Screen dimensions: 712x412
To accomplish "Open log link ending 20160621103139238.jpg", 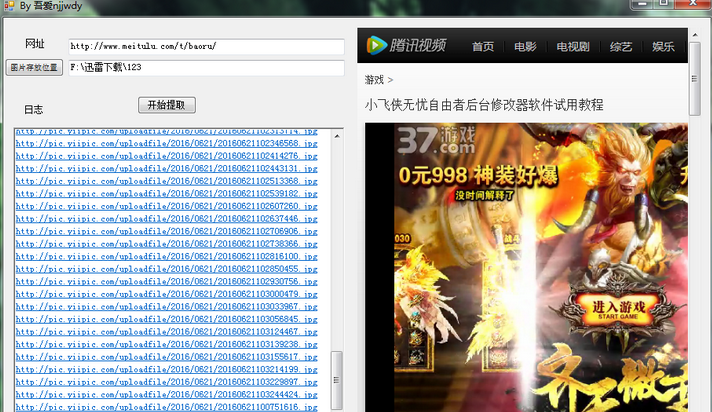I will tap(167, 344).
